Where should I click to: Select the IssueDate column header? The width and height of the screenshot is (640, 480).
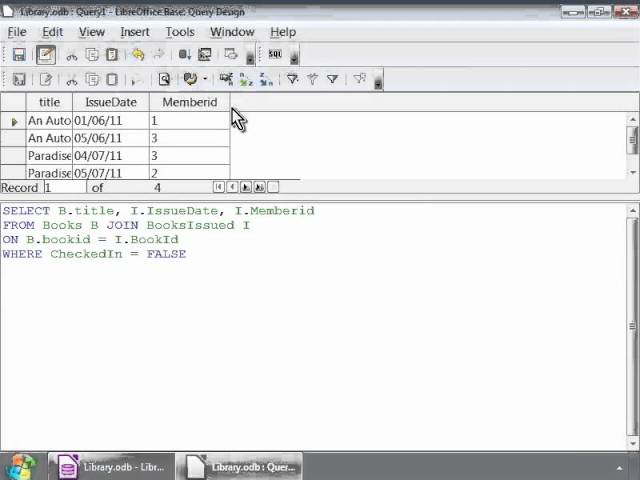pyautogui.click(x=111, y=102)
